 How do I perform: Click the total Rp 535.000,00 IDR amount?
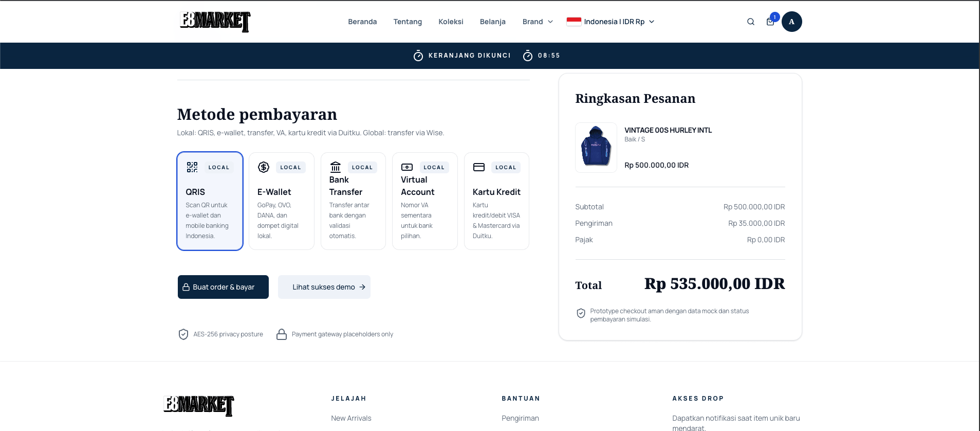(714, 283)
